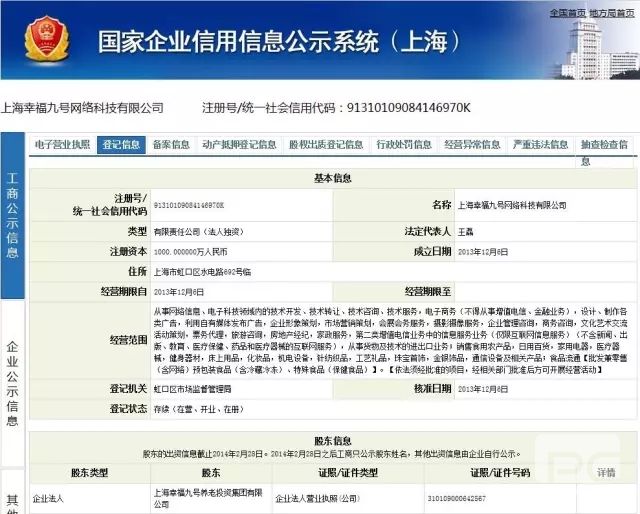The height and width of the screenshot is (514, 640).
Task: Click the 成立日期 value 2013年12月6日
Action: pyautogui.click(x=483, y=252)
